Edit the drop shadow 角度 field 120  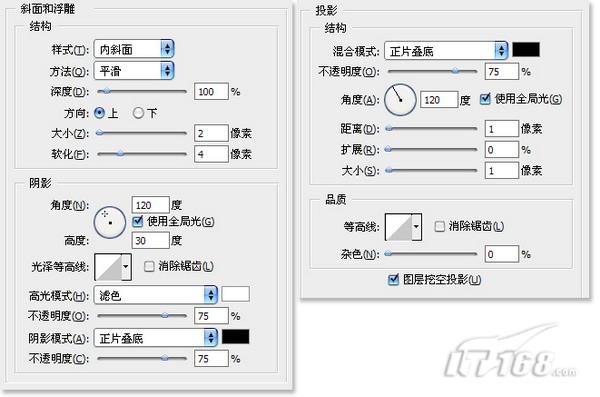439,100
